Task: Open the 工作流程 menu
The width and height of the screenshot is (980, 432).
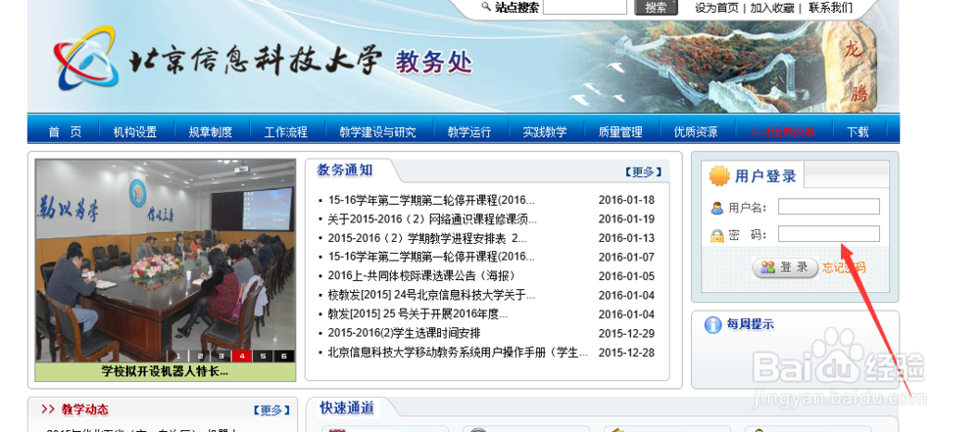Action: pyautogui.click(x=285, y=132)
